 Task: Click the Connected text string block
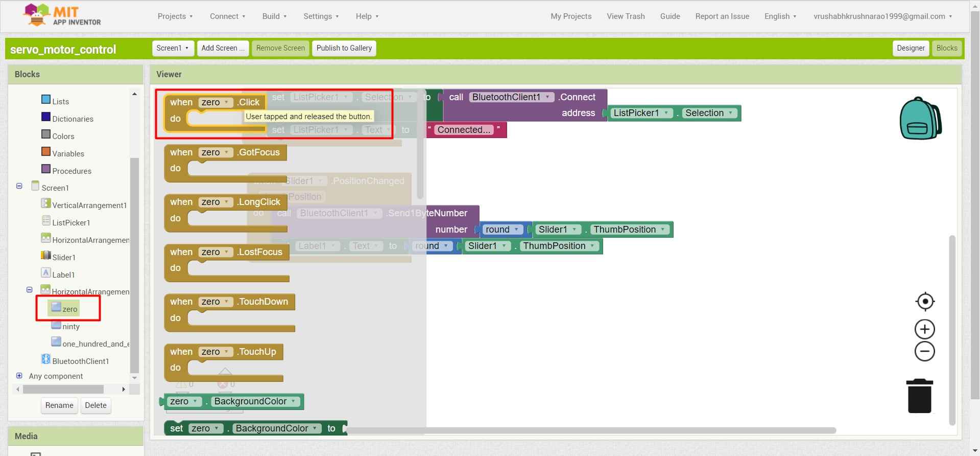pyautogui.click(x=464, y=130)
